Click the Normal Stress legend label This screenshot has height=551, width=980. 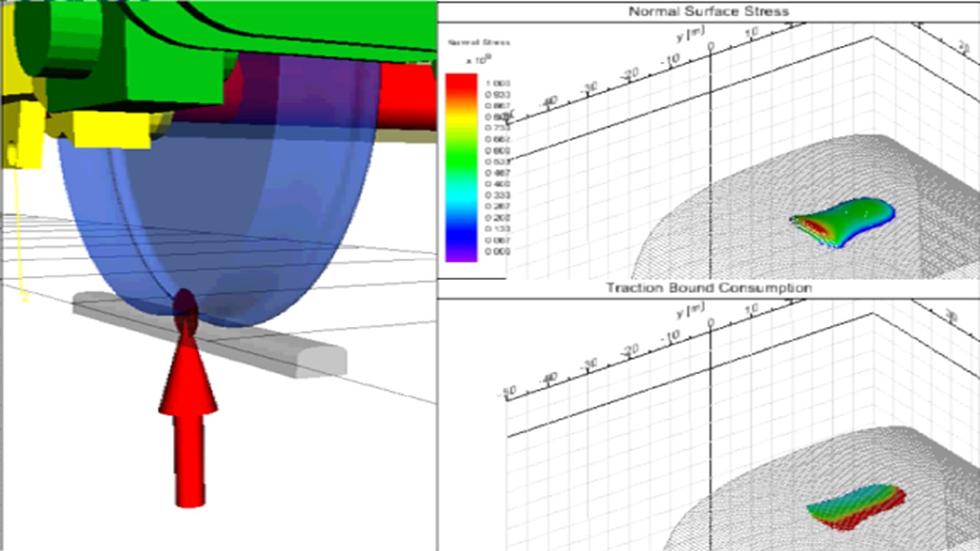479,42
